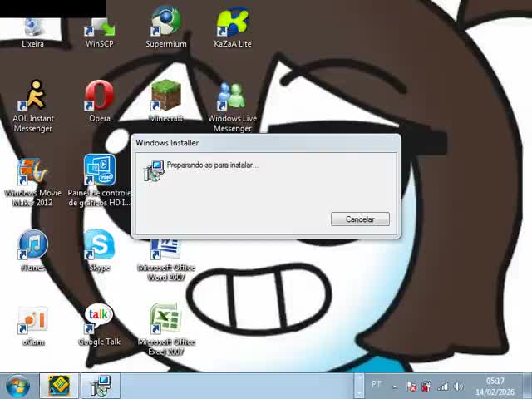
Task: Open the volume control in the tray
Action: (x=458, y=387)
